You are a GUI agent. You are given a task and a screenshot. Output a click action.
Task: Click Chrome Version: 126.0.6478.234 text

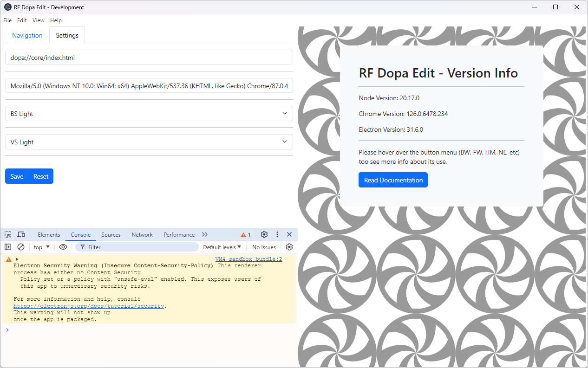tap(404, 114)
